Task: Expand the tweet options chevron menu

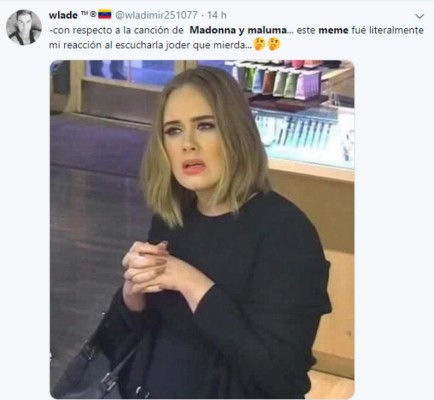Action: point(419,16)
